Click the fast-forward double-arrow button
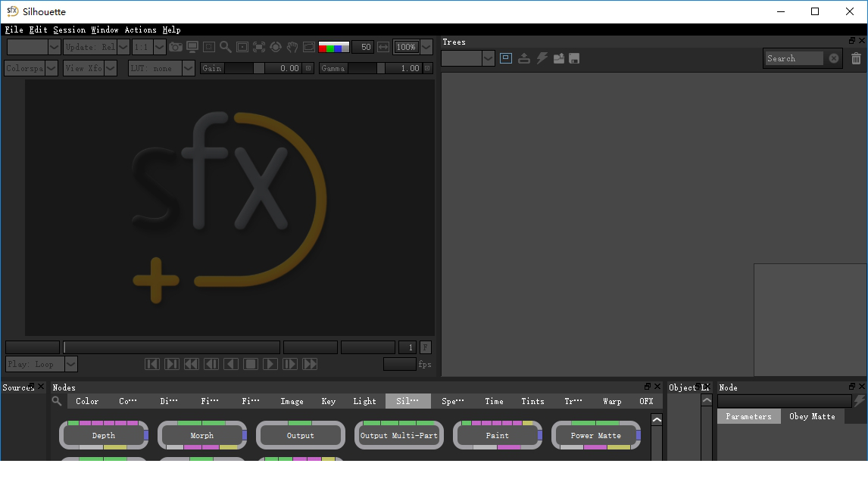The width and height of the screenshot is (868, 479). (x=310, y=364)
